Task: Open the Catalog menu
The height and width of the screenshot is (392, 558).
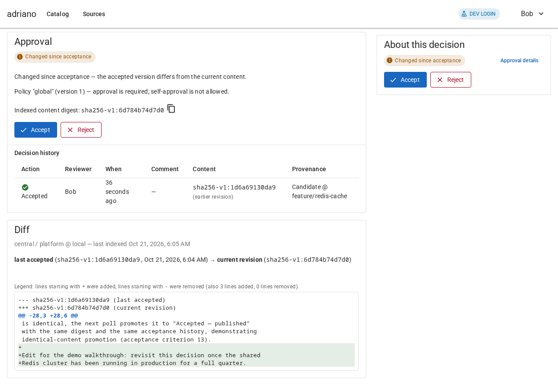Action: pos(58,14)
